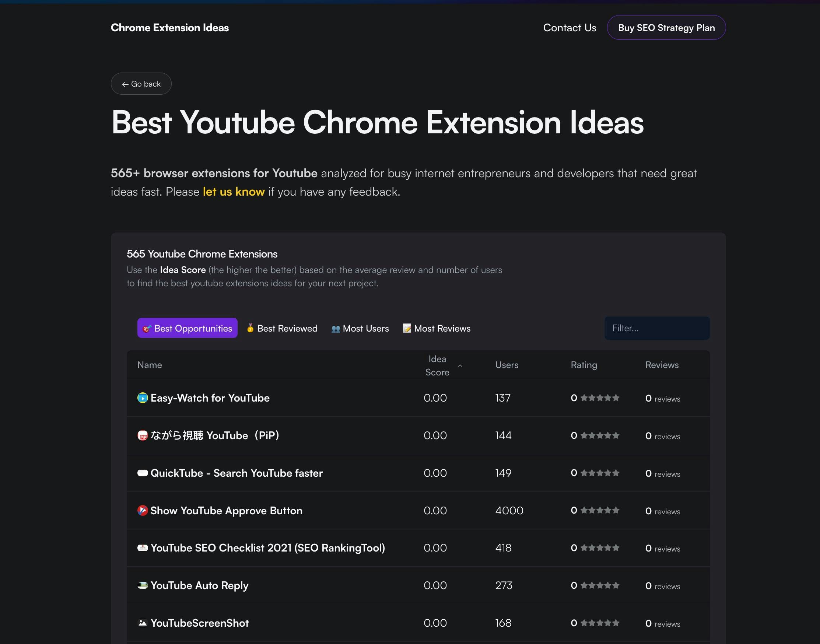Click the star rating in Easy-Watch row
The width and height of the screenshot is (820, 644).
[x=600, y=398]
